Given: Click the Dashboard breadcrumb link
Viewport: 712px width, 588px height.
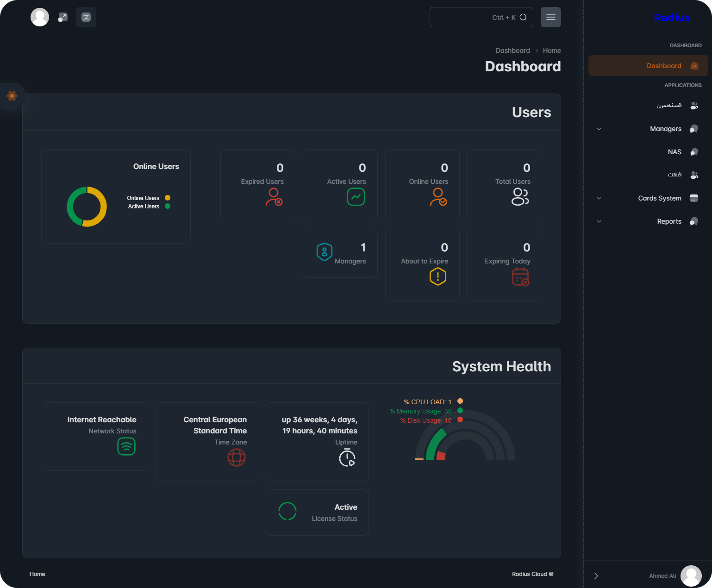Looking at the screenshot, I should (512, 50).
